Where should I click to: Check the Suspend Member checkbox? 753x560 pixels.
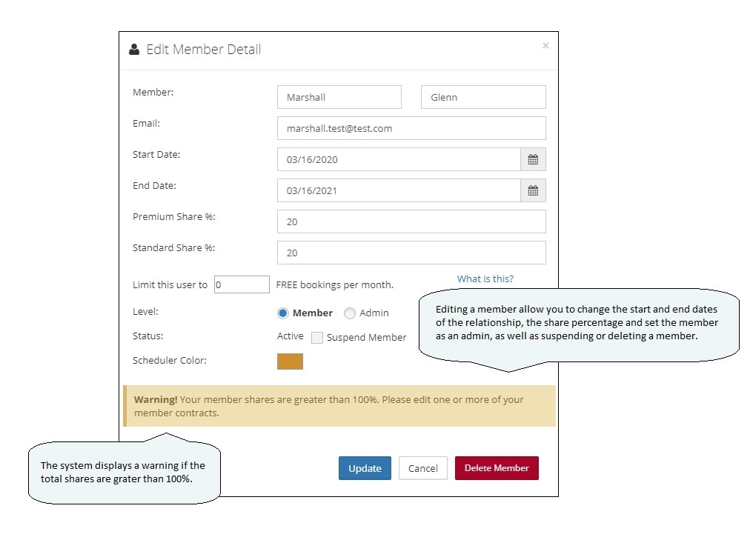tap(317, 338)
